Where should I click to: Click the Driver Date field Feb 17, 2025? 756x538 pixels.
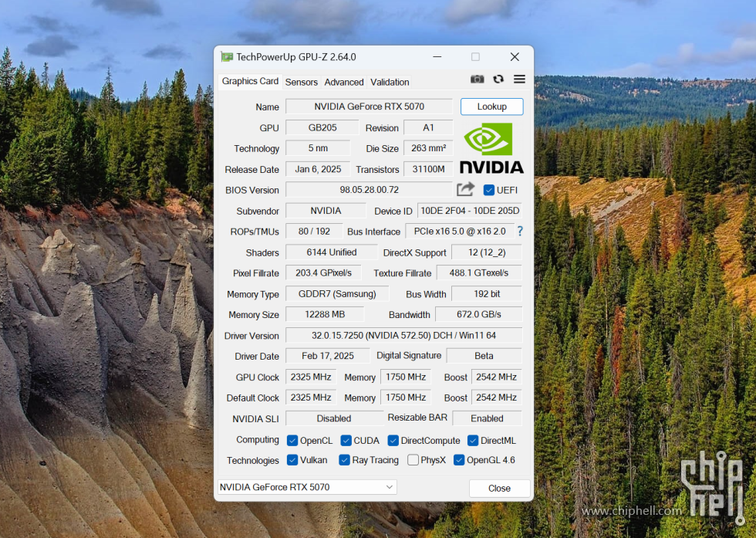point(328,356)
